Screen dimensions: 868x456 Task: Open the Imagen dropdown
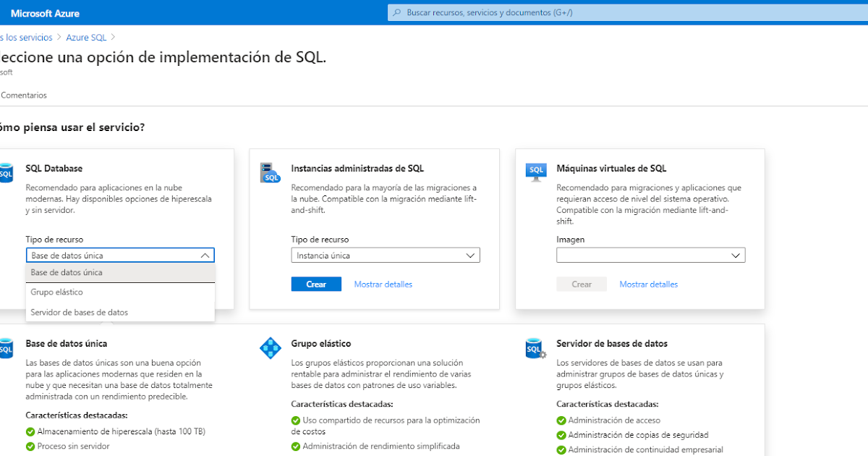[x=650, y=255]
